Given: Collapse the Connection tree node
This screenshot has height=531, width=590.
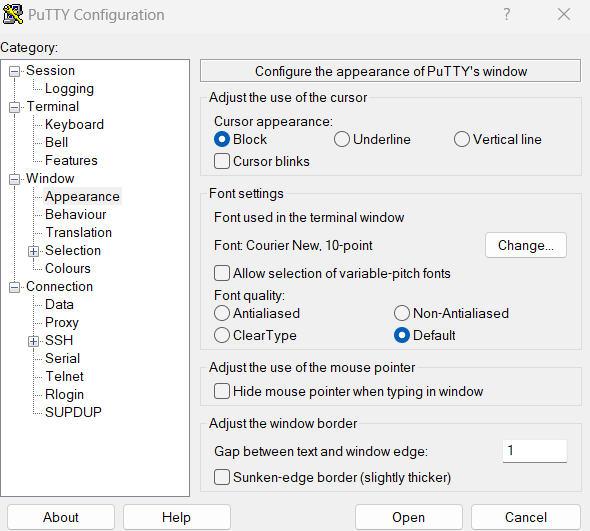Looking at the screenshot, I should 14,287.
